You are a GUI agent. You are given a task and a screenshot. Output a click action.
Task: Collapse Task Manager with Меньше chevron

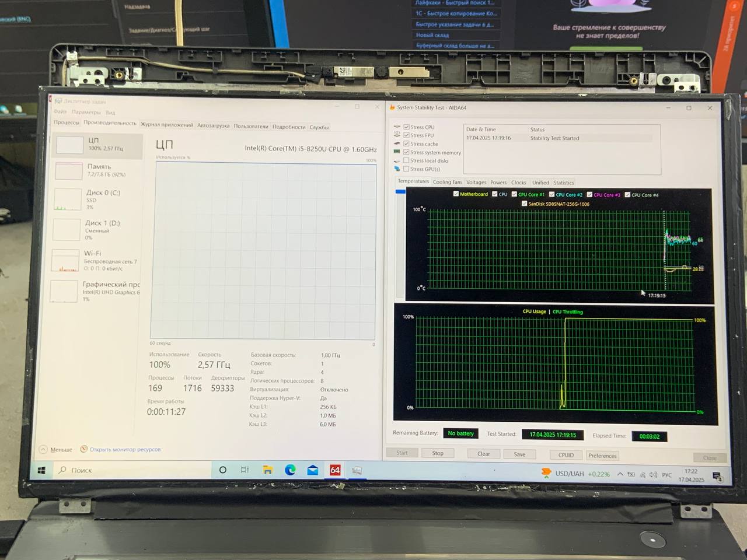tap(44, 450)
